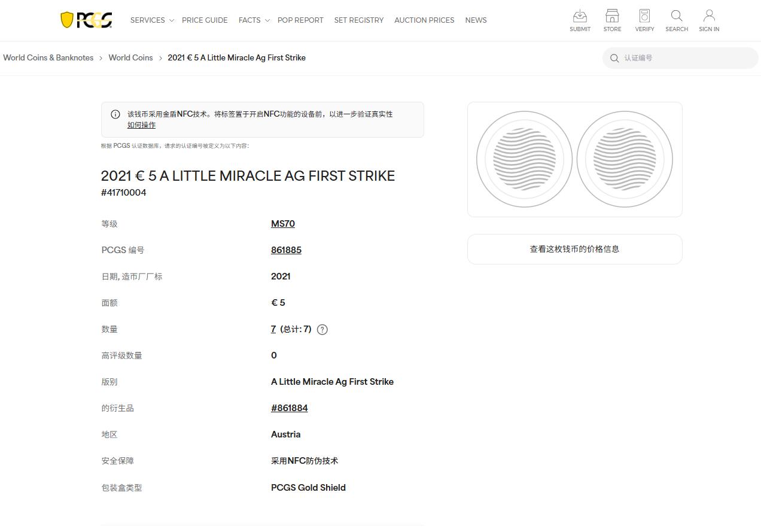Click 查看这枚钱币的价格信息 button
Image resolution: width=761 pixels, height=532 pixels.
(x=574, y=249)
